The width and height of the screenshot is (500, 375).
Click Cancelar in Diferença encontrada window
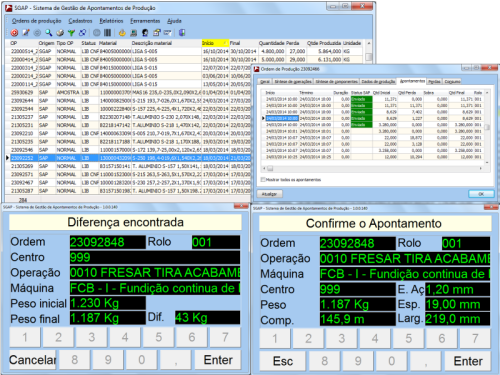33,360
